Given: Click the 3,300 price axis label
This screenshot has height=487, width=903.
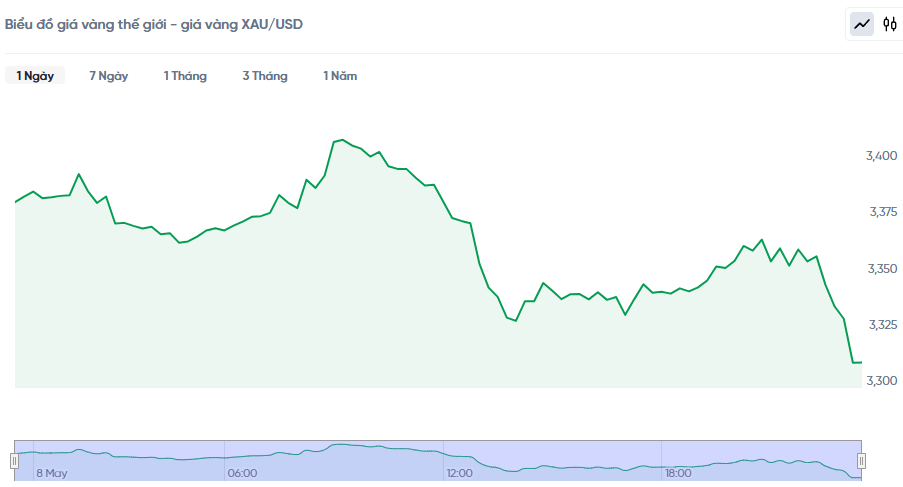Looking at the screenshot, I should pyautogui.click(x=882, y=381).
